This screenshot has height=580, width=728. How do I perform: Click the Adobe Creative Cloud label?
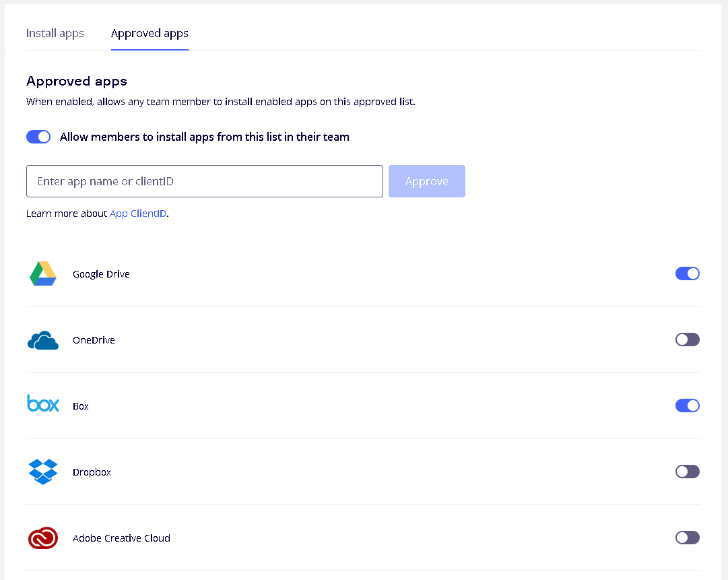pyautogui.click(x=121, y=538)
